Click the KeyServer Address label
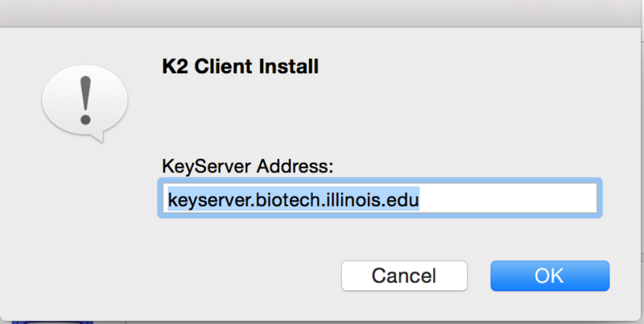The image size is (644, 324). [247, 167]
